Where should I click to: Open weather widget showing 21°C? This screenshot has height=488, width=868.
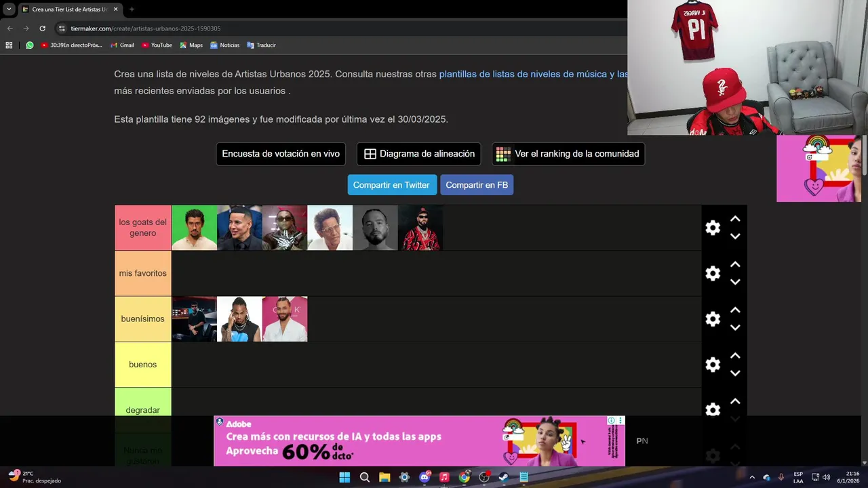coord(35,477)
